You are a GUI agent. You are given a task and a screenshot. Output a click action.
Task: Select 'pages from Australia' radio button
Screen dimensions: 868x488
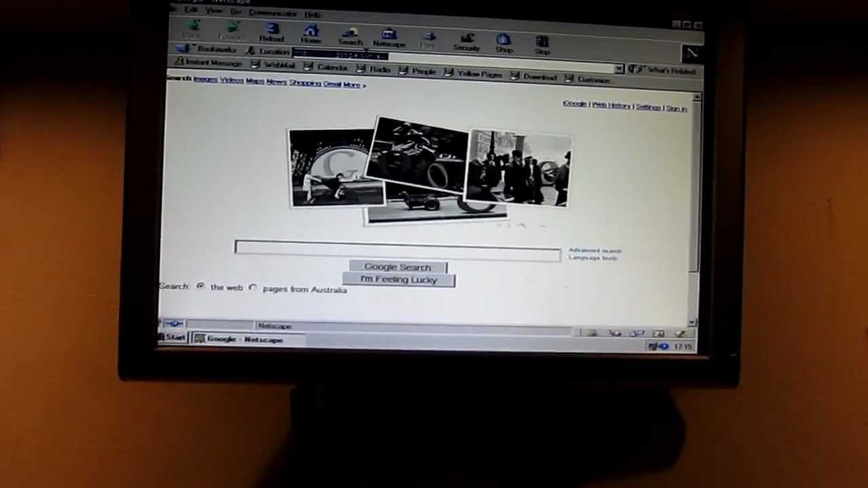click(253, 288)
